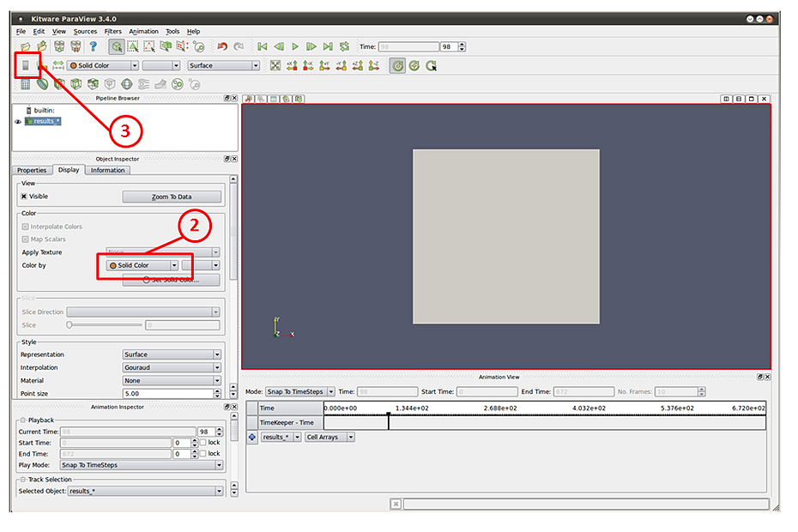Open Representation dropdown in Style section
This screenshot has width=798, height=532.
click(172, 354)
